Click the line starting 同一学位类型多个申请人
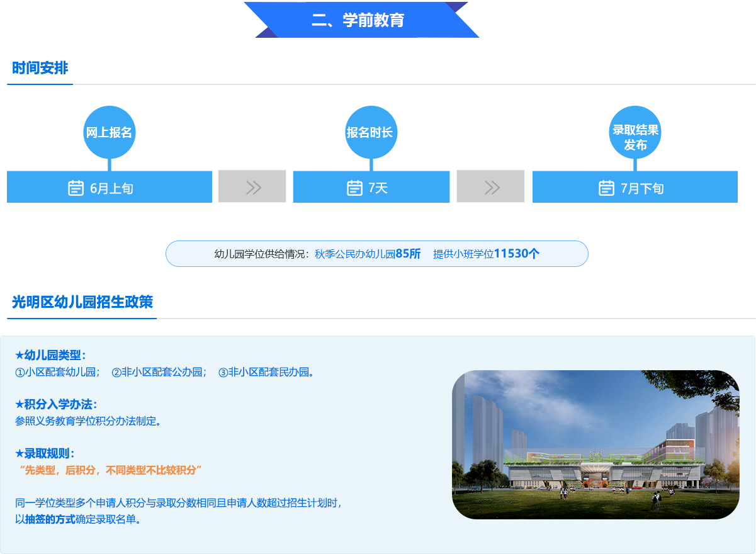Image resolution: width=756 pixels, height=554 pixels. tap(179, 504)
